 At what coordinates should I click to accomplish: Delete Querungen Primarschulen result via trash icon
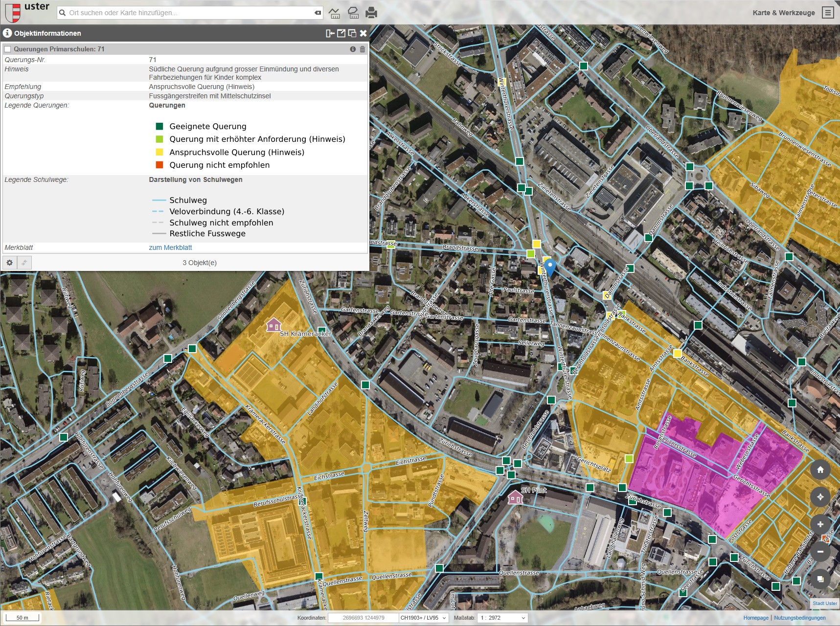362,49
